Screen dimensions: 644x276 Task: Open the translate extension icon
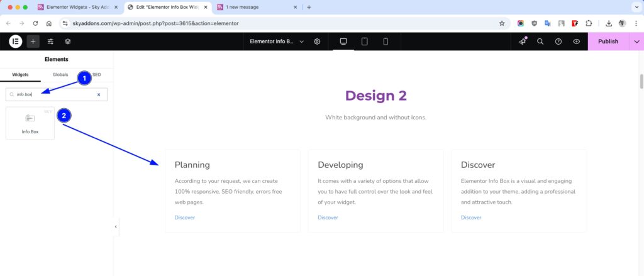[x=548, y=23]
